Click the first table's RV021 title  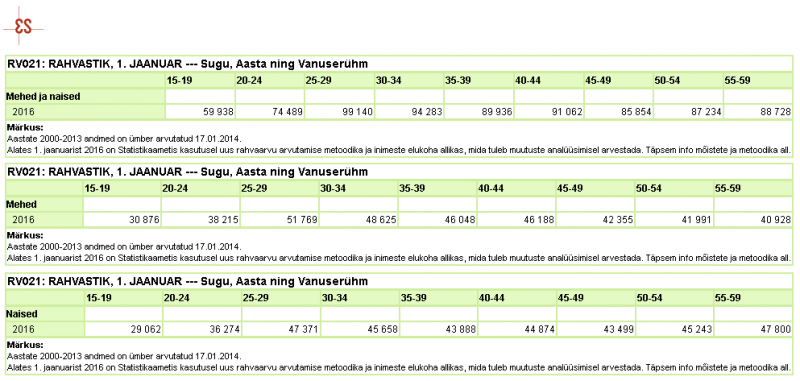pos(188,64)
